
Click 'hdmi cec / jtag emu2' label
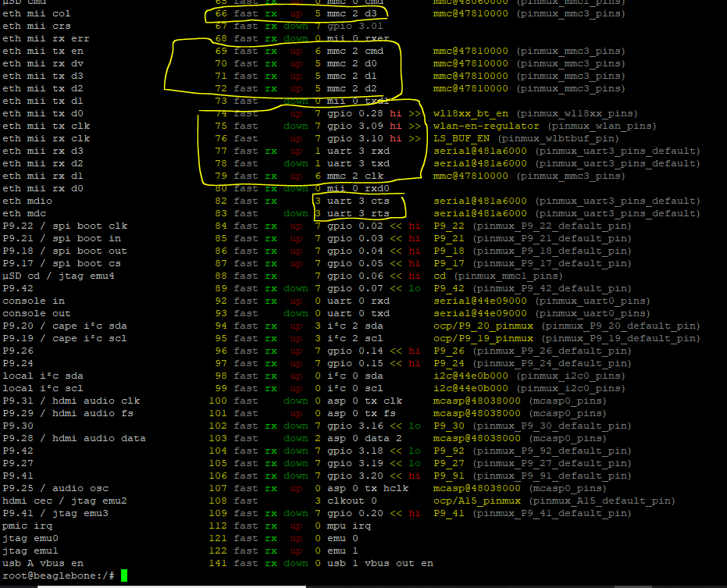point(65,501)
